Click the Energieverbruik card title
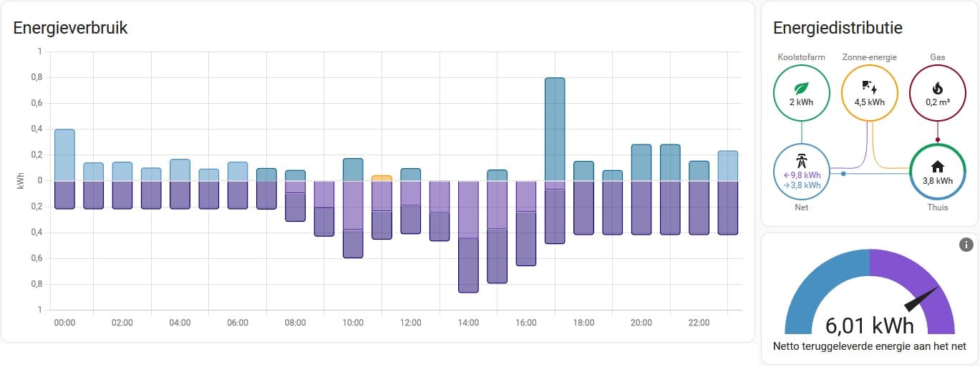 click(x=70, y=28)
